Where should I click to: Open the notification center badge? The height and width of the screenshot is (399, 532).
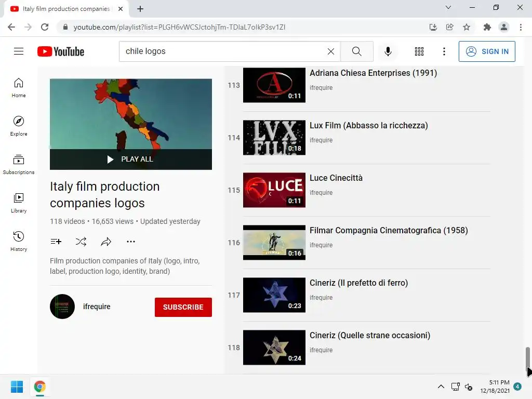(x=517, y=387)
